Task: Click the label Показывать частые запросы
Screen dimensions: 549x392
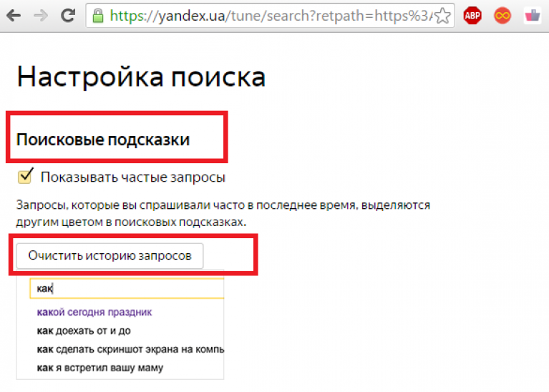Action: (132, 177)
